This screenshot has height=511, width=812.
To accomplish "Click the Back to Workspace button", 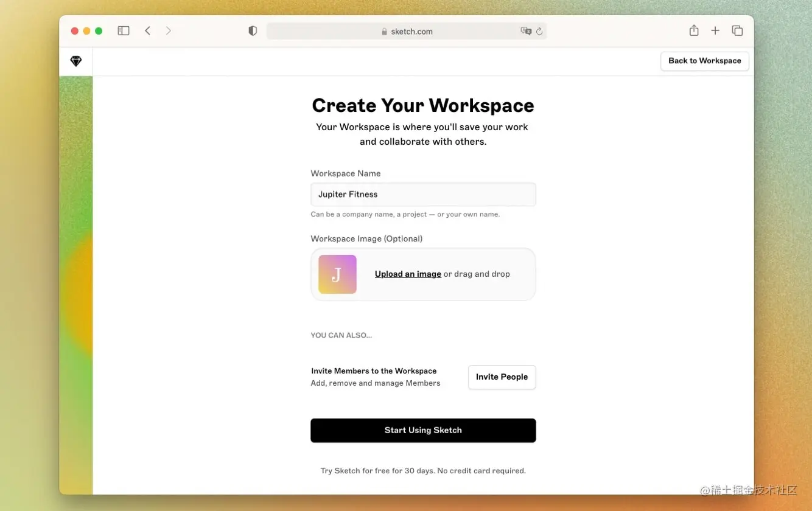I will (x=705, y=61).
